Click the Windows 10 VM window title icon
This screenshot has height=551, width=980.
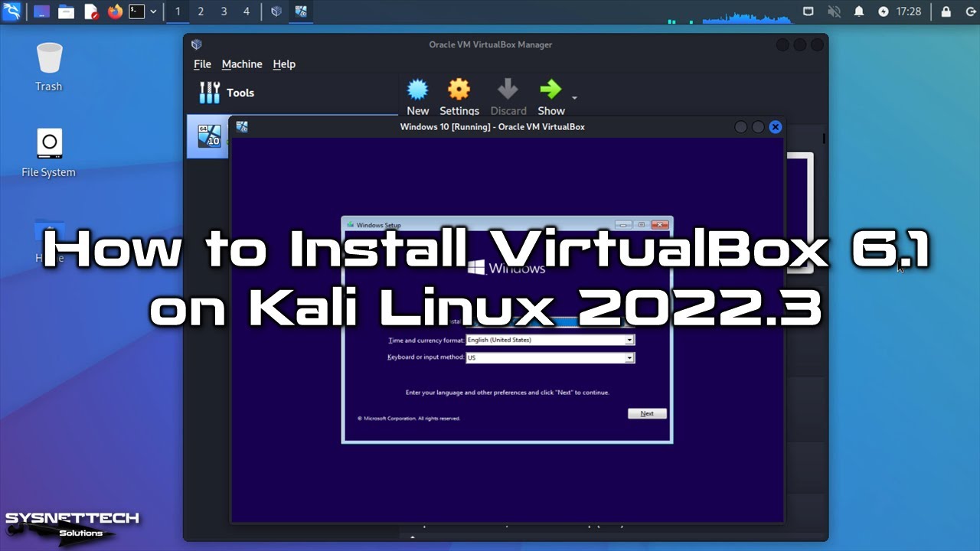coord(242,127)
